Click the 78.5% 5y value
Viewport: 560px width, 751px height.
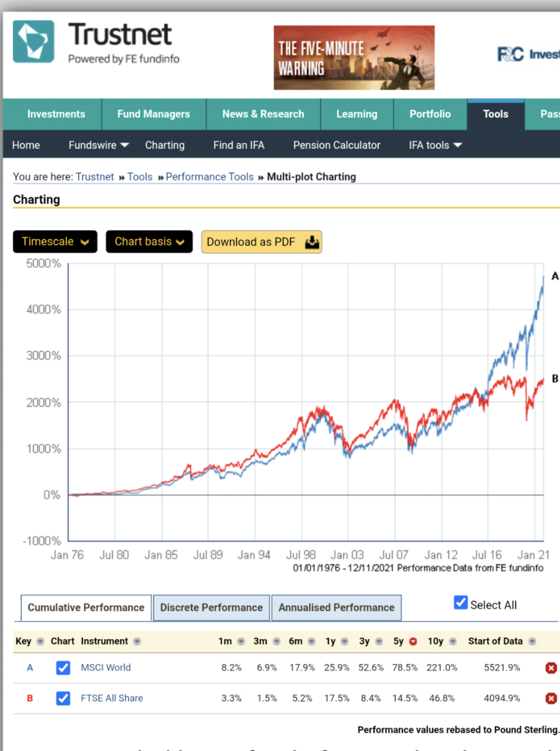[x=405, y=668]
